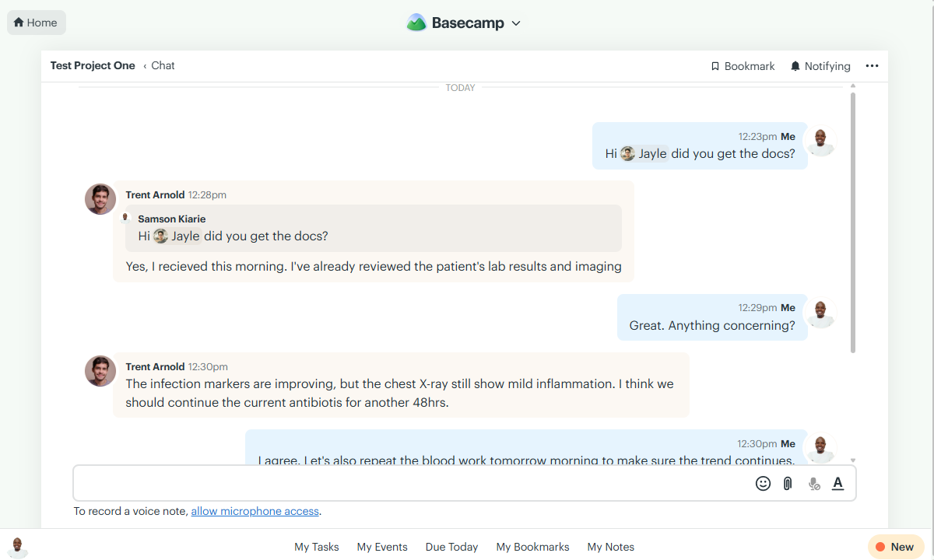
Task: Click the 12:29pm timestamp
Action: pos(757,307)
